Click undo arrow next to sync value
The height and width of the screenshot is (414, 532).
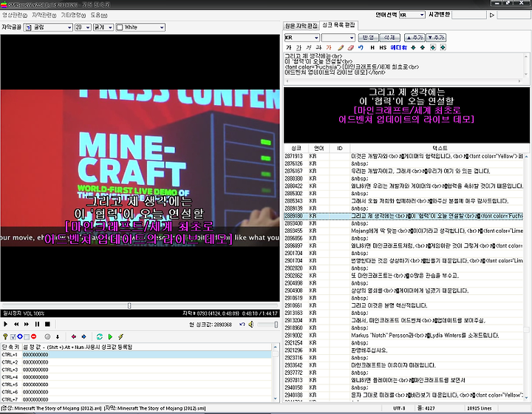pos(242,325)
